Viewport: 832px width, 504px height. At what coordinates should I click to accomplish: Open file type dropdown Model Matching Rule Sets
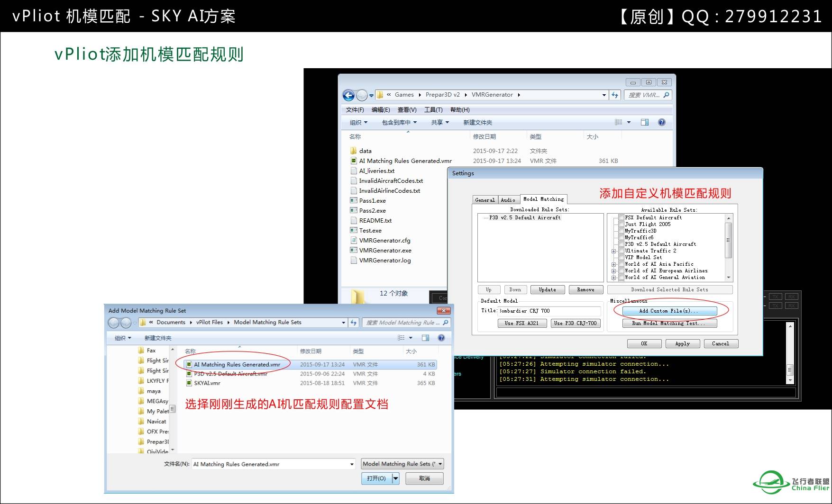tap(402, 464)
